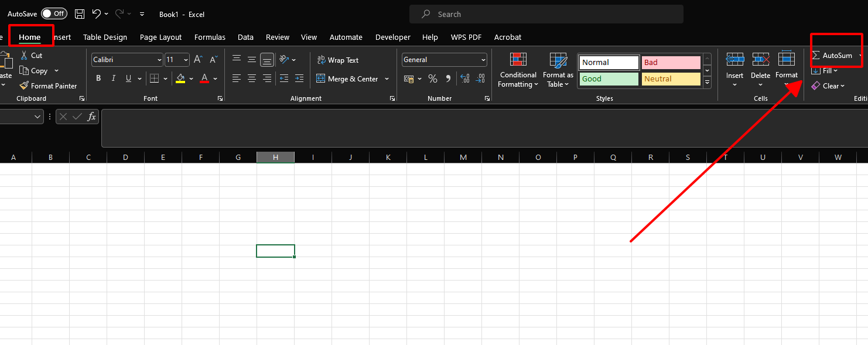Turn AutoSave on

[54, 13]
